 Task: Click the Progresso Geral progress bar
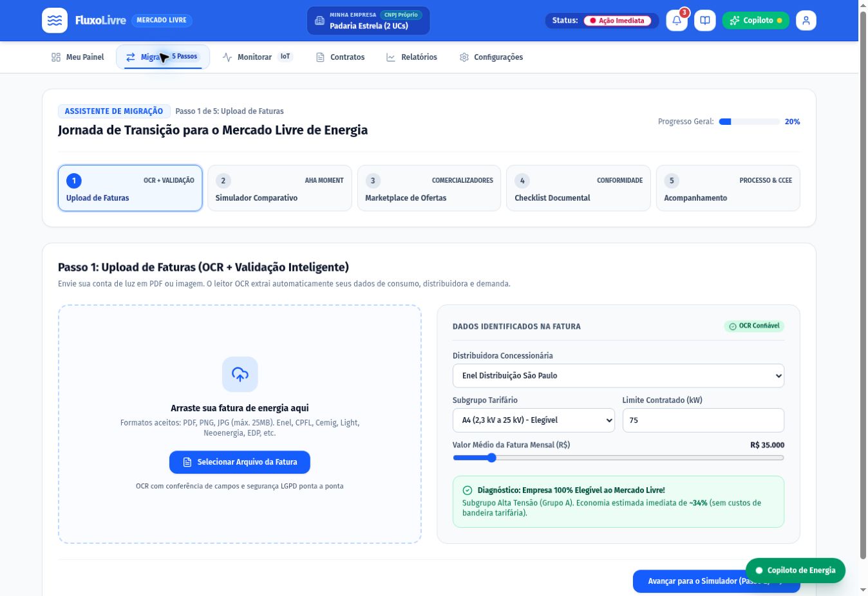point(750,122)
